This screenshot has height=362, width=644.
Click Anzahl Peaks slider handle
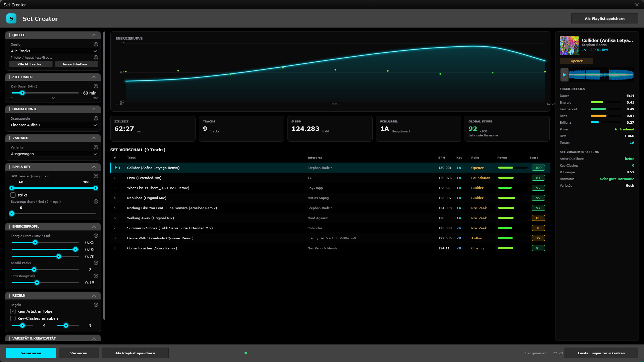34,269
